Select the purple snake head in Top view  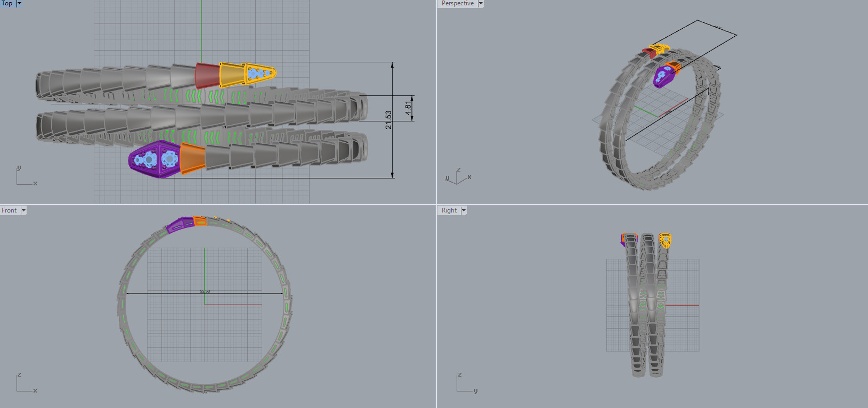click(x=155, y=159)
